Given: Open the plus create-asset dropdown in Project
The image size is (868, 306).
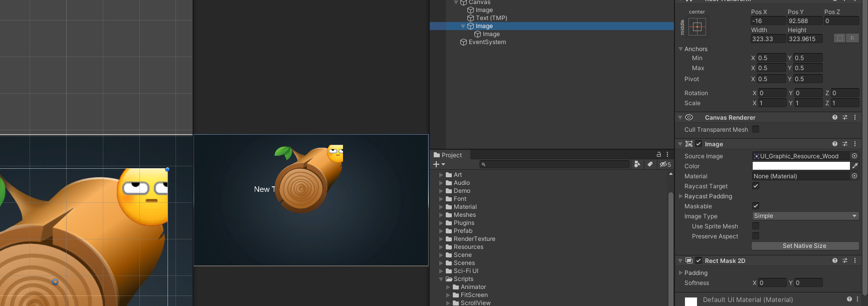Looking at the screenshot, I should click(439, 164).
